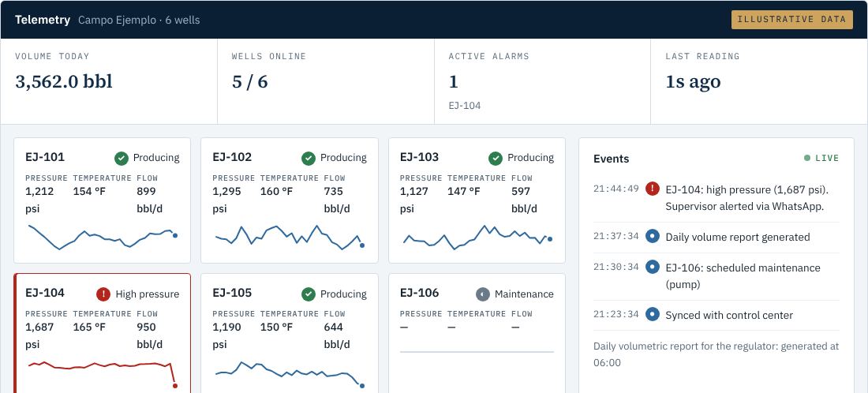This screenshot has width=868, height=393.
Task: Click the 21:44:49 event timestamp
Action: (x=616, y=189)
